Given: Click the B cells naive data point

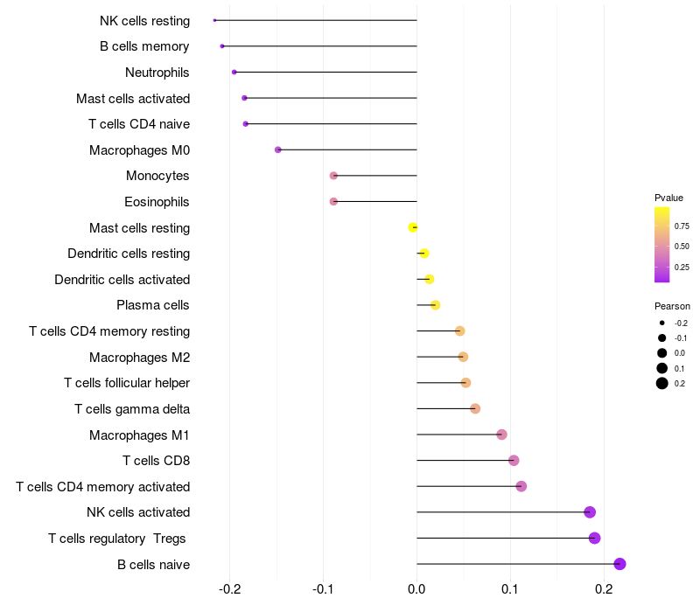Looking at the screenshot, I should click(x=619, y=564).
